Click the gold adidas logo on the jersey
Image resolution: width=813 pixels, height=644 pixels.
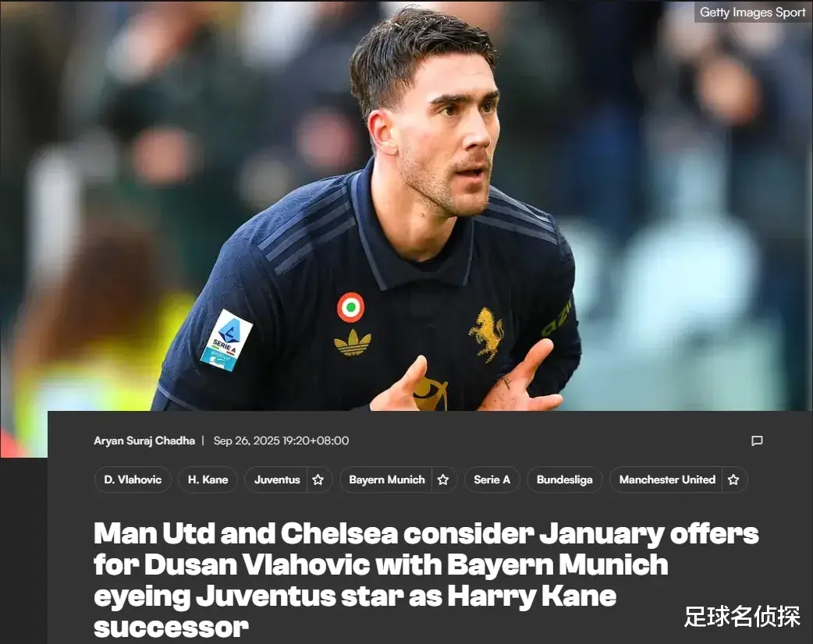pos(353,342)
